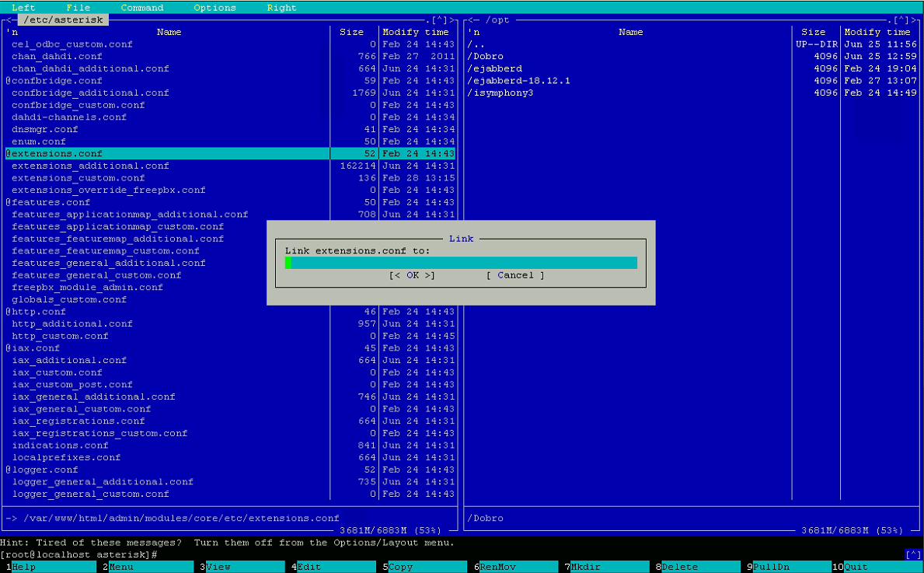924x573 pixels.
Task: Open the Command menu
Action: tap(141, 8)
